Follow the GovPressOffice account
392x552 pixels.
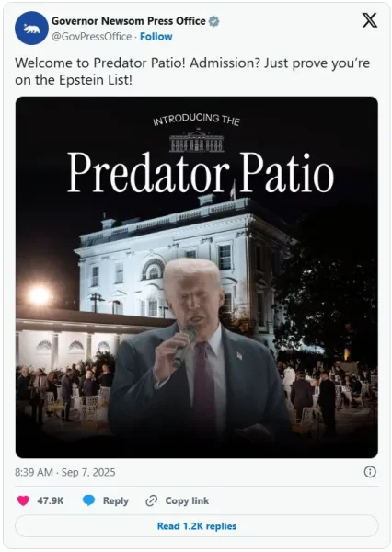[156, 37]
